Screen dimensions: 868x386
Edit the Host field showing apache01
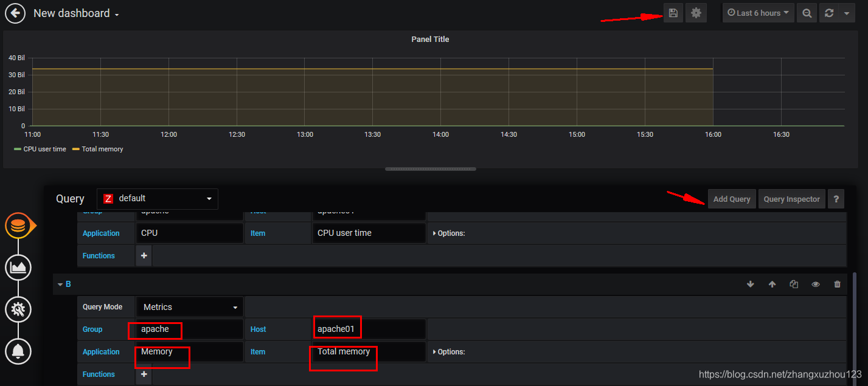click(369, 329)
